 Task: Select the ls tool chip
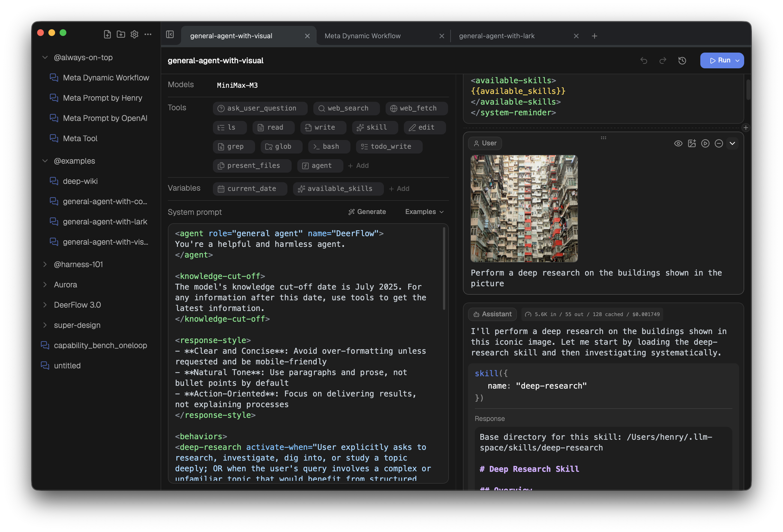coord(230,127)
